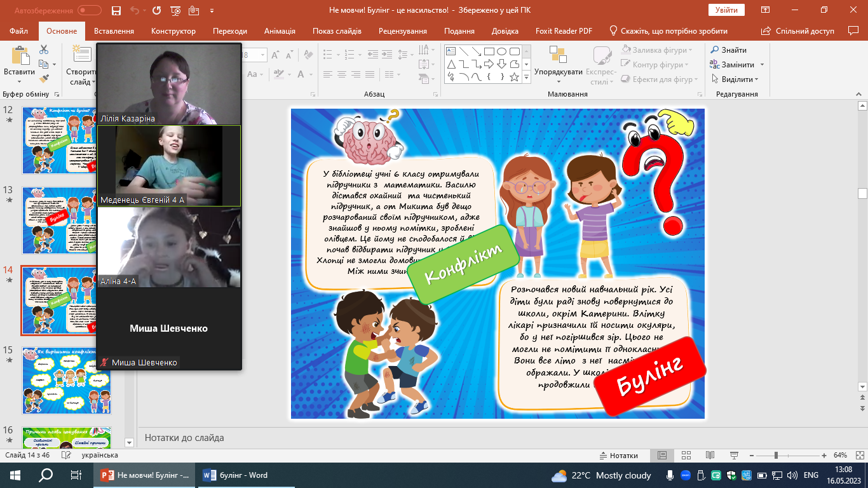
Task: Open the Показ слайдів tab
Action: (x=337, y=31)
